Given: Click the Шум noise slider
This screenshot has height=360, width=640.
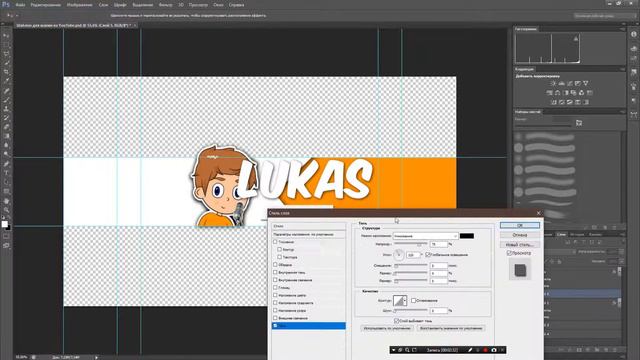Looking at the screenshot, I should 411,311.
